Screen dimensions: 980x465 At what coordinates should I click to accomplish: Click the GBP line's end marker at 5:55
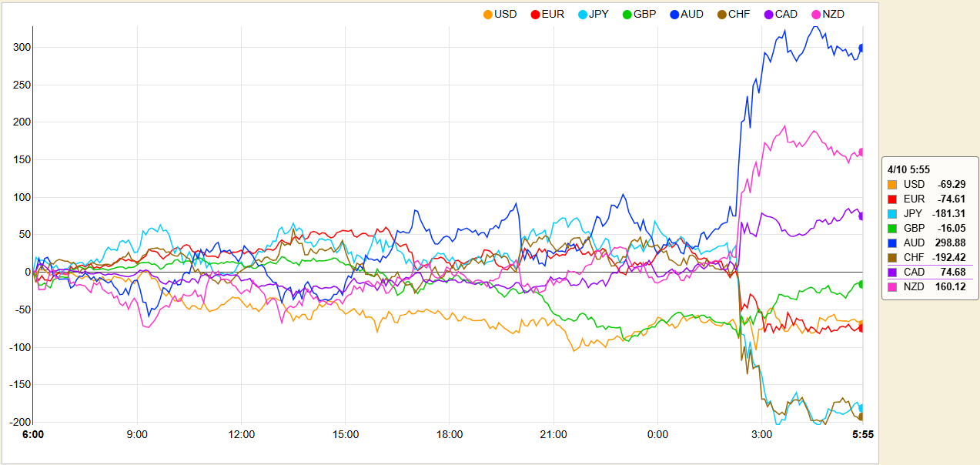pyautogui.click(x=861, y=284)
